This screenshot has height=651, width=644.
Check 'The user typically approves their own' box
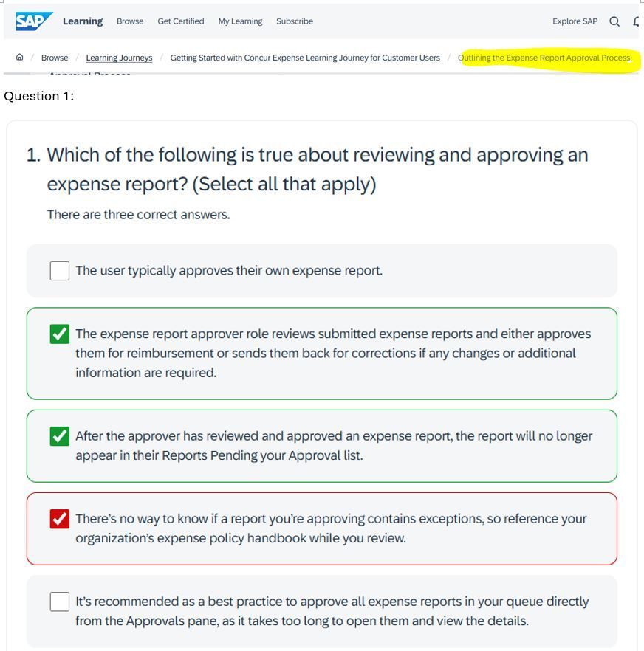click(x=59, y=271)
